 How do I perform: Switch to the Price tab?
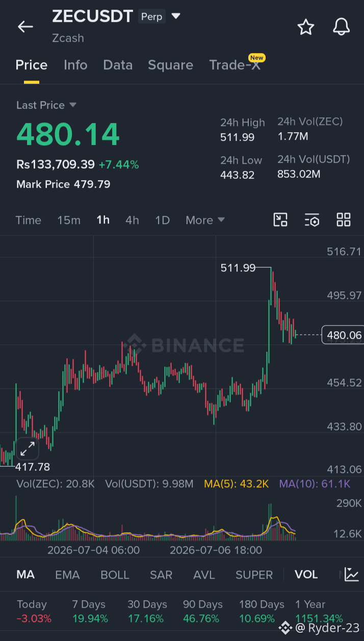[x=32, y=65]
